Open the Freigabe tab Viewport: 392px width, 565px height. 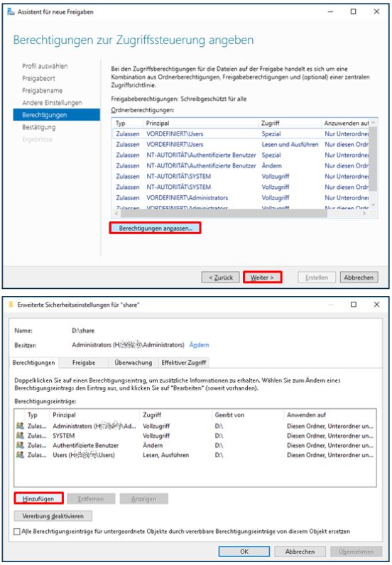[84, 363]
